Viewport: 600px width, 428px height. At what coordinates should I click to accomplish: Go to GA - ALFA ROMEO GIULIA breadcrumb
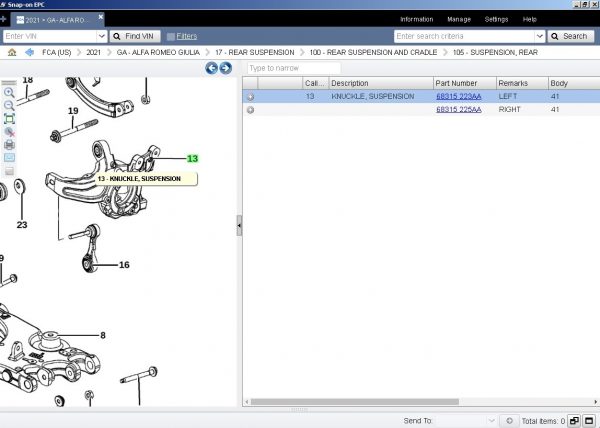pos(158,52)
